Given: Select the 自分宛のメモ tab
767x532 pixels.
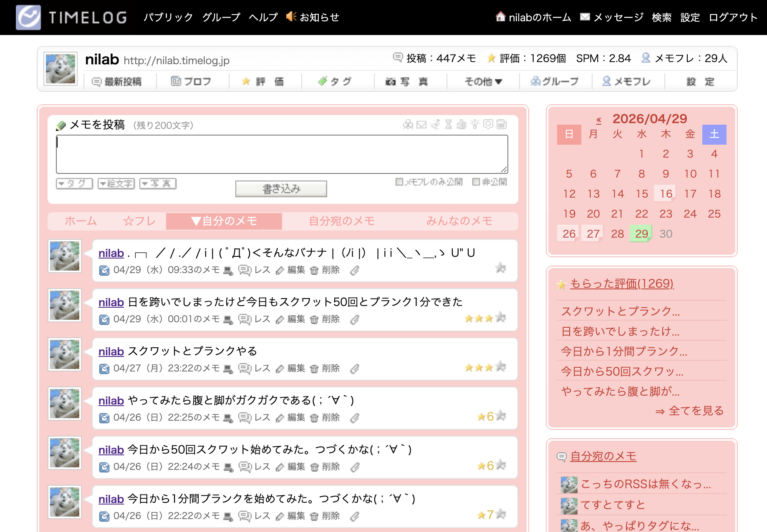Looking at the screenshot, I should (341, 221).
